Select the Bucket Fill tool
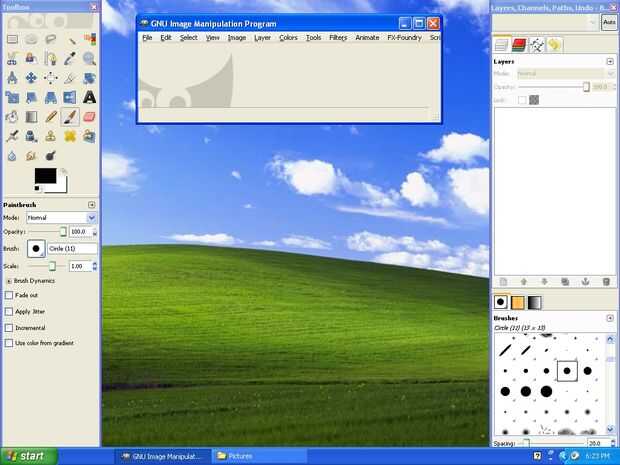The image size is (620, 465). point(12,117)
